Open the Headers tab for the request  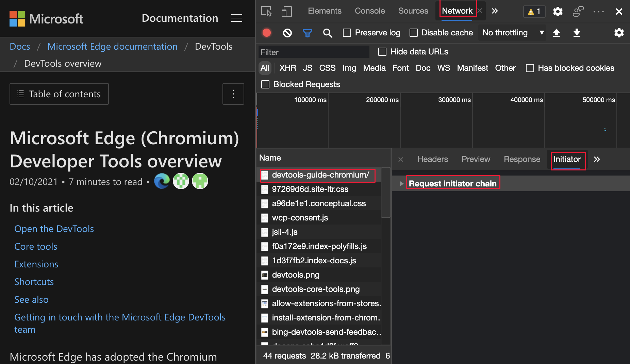click(432, 159)
